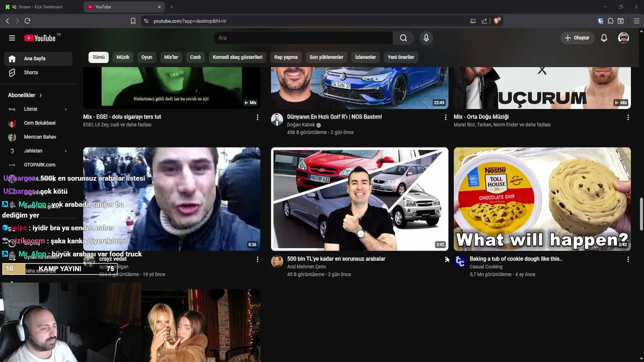Select the Oyun filter chip
The height and width of the screenshot is (362, 644).
(x=146, y=57)
